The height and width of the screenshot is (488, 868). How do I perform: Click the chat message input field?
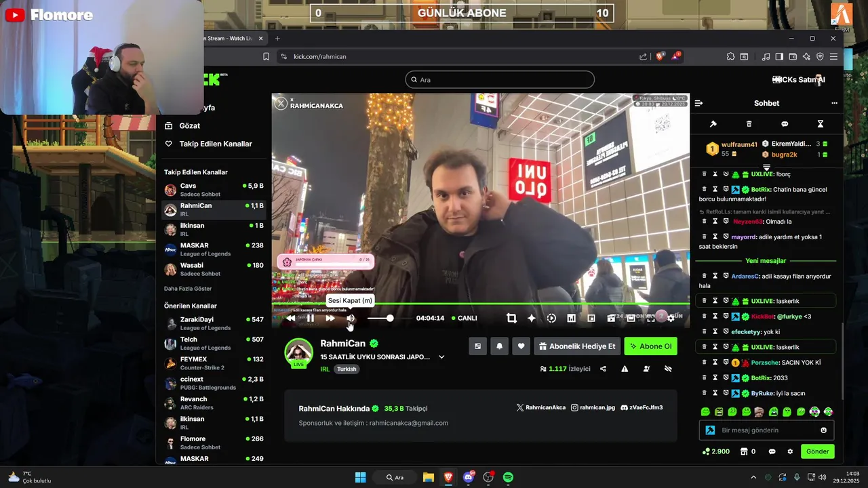click(766, 430)
